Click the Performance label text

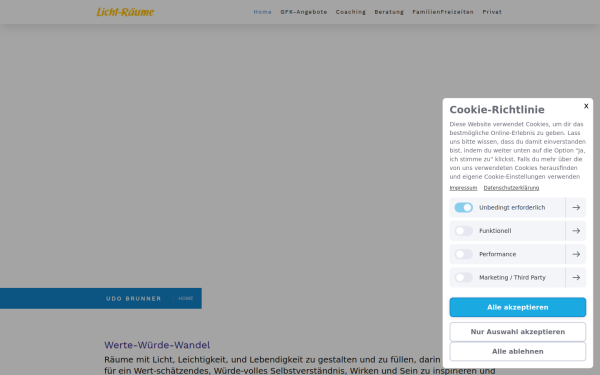click(497, 254)
